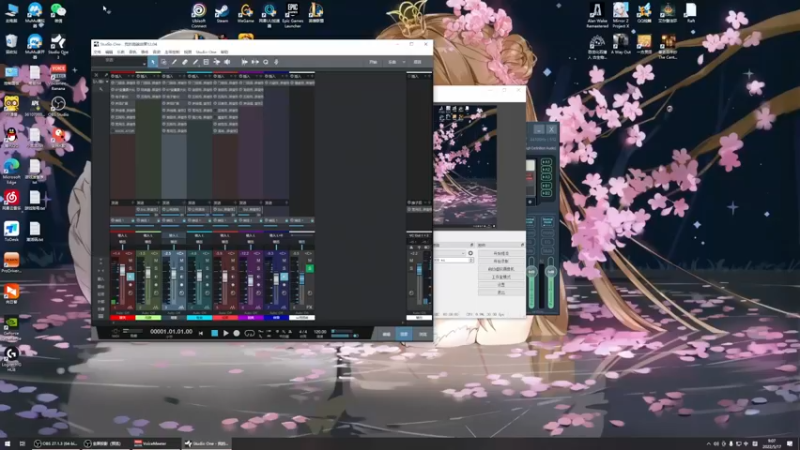This screenshot has width=800, height=450.
Task: Select the Eraser tool in Studio One toolbar
Action: click(x=185, y=62)
